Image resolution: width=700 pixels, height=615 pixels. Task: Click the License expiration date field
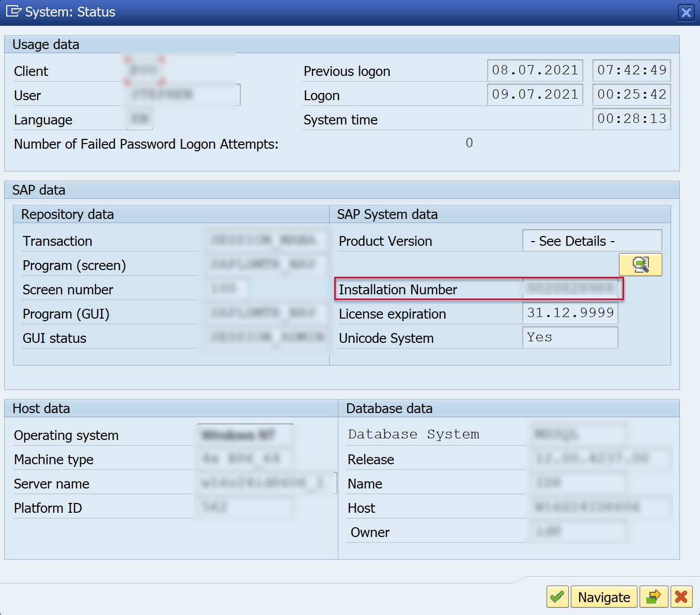point(570,313)
